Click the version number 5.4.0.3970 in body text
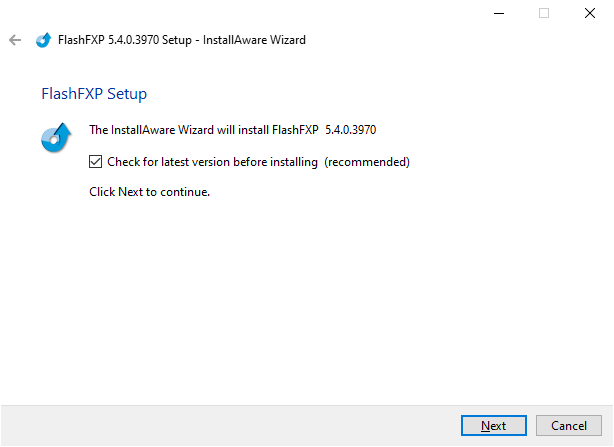 click(351, 129)
